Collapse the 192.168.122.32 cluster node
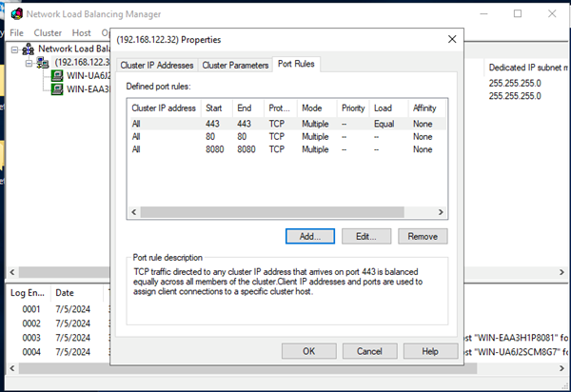The height and width of the screenshot is (392, 571). (29, 63)
